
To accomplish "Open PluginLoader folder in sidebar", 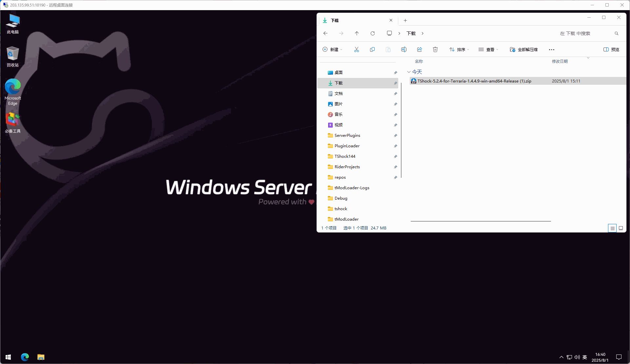I will click(x=358, y=146).
